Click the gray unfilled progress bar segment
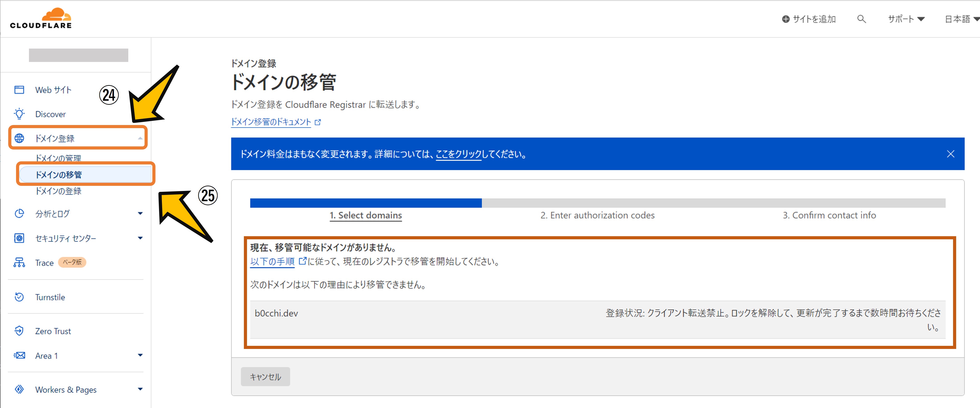Image resolution: width=980 pixels, height=408 pixels. point(713,203)
